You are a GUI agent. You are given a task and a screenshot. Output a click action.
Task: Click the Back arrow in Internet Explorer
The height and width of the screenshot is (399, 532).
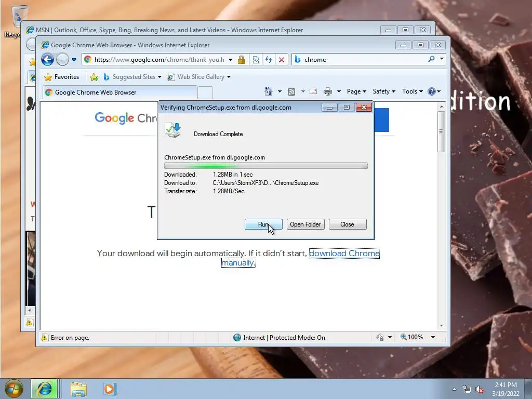tap(47, 60)
